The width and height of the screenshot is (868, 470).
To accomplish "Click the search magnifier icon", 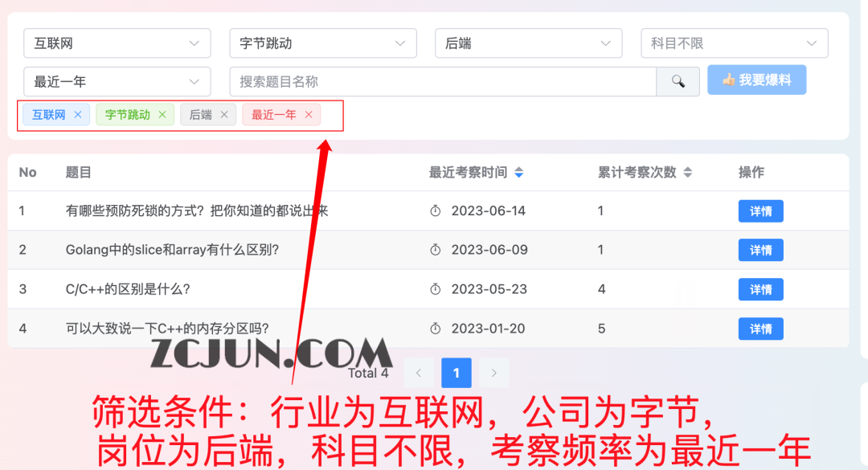I will [x=678, y=81].
